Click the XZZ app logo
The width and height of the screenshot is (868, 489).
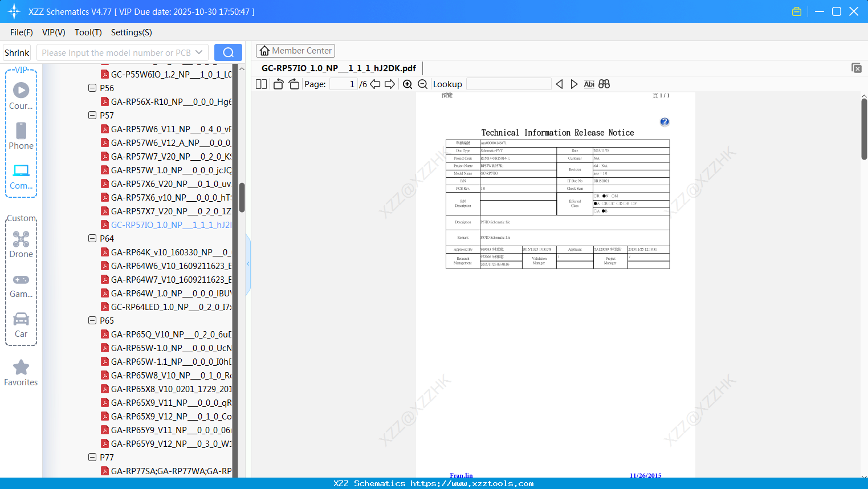14,11
